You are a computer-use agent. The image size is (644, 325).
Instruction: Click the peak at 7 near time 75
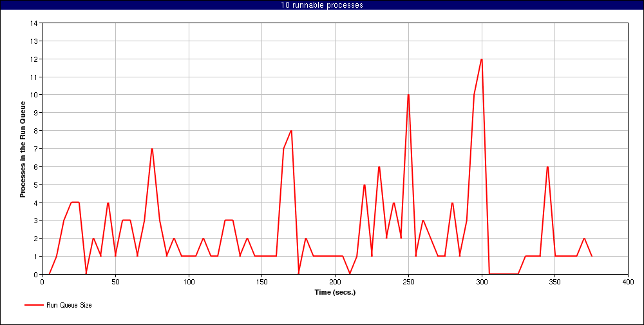click(x=152, y=148)
